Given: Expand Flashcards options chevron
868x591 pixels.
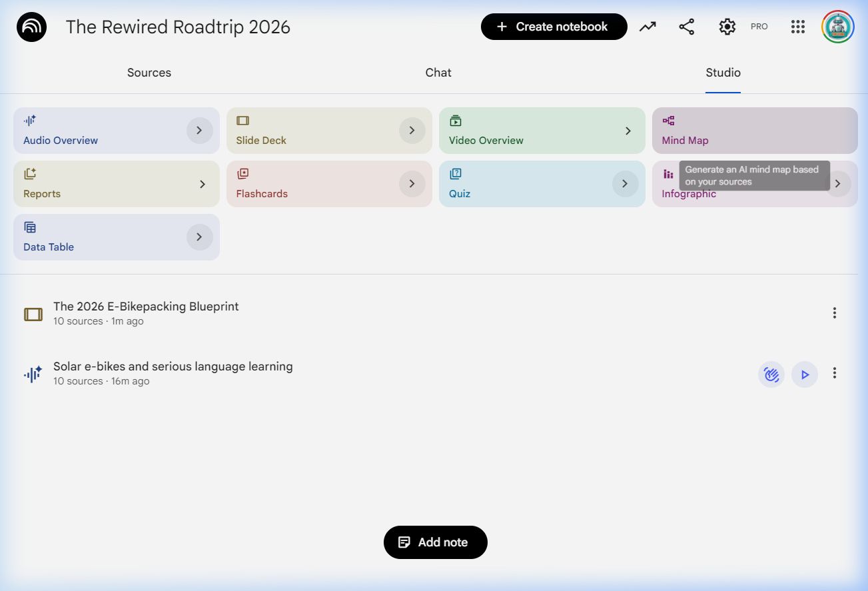Looking at the screenshot, I should (412, 184).
